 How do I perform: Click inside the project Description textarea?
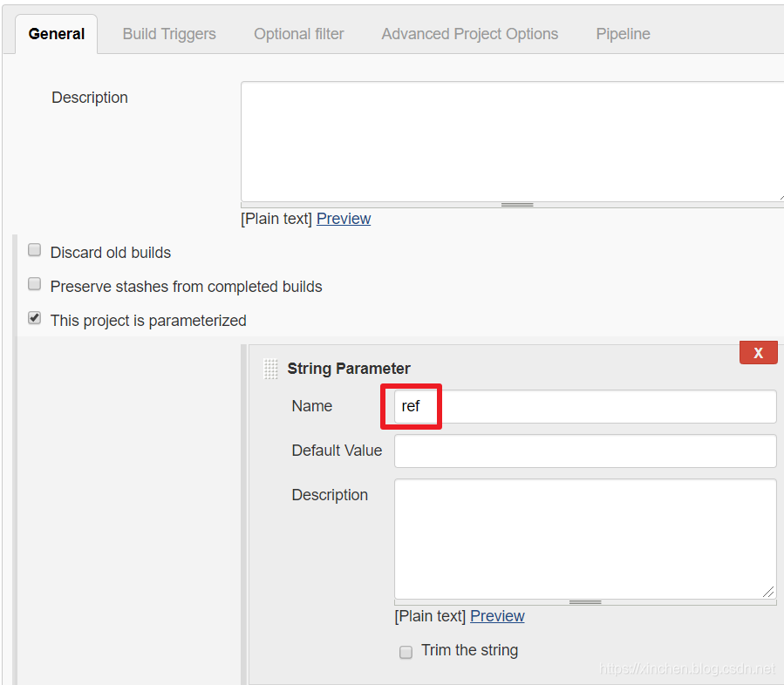[513, 141]
